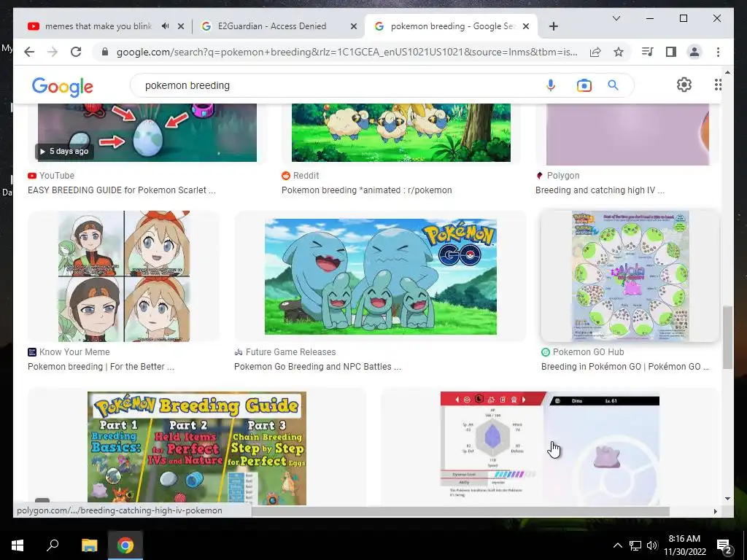Image resolution: width=747 pixels, height=560 pixels.
Task: Open the Wobbuffet Pokemon GO image
Action: coord(381,276)
